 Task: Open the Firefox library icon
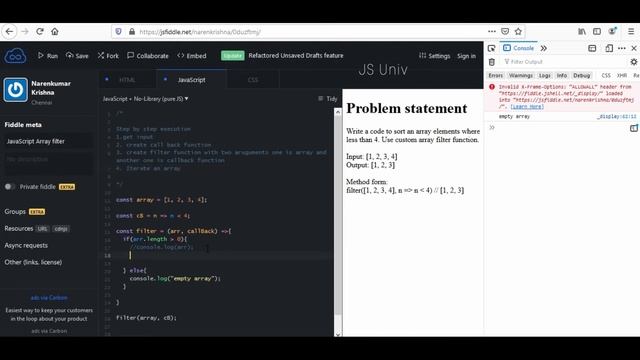(582, 31)
